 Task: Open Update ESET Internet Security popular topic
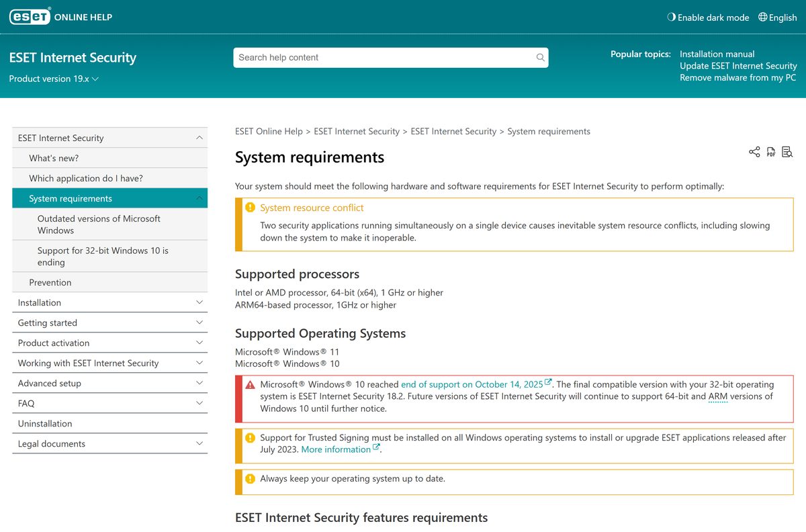tap(738, 66)
